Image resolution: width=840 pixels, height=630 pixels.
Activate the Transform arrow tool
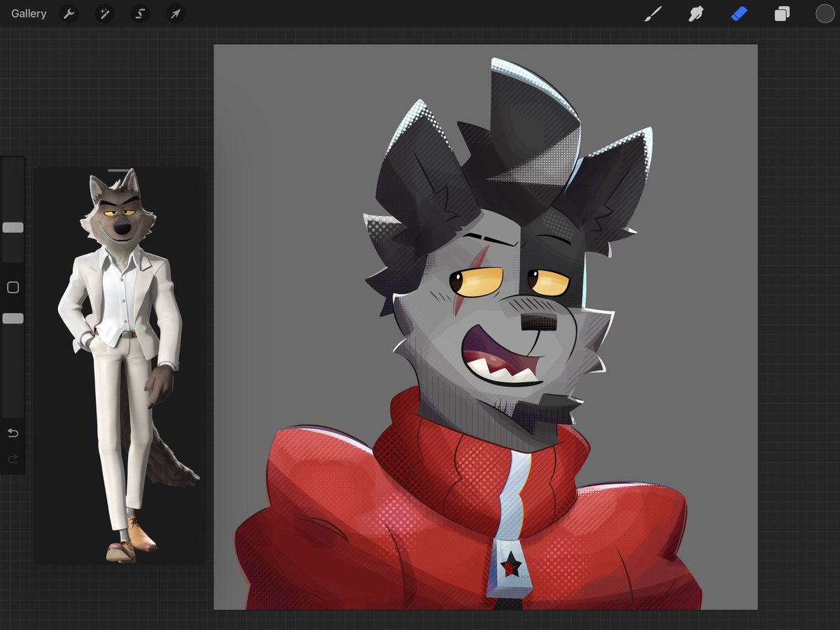tap(176, 14)
